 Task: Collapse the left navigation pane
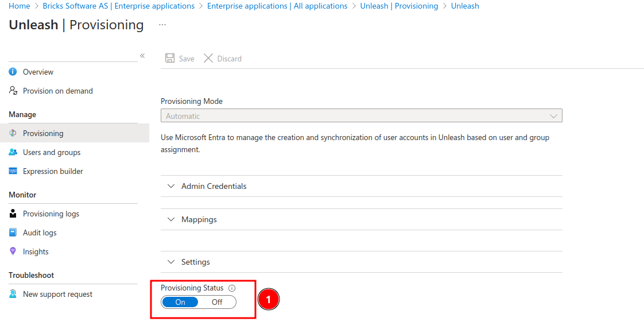(x=142, y=56)
